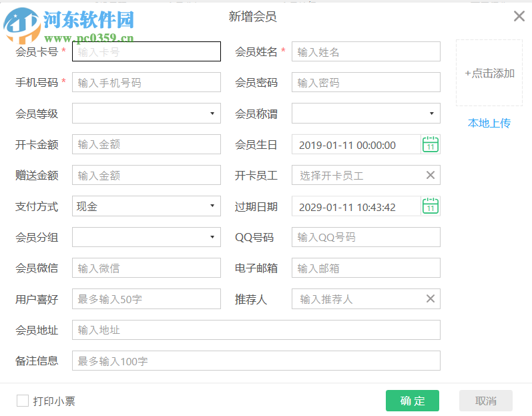Expand the 会员等级 dropdown
This screenshot has width=532, height=416.
(146, 114)
